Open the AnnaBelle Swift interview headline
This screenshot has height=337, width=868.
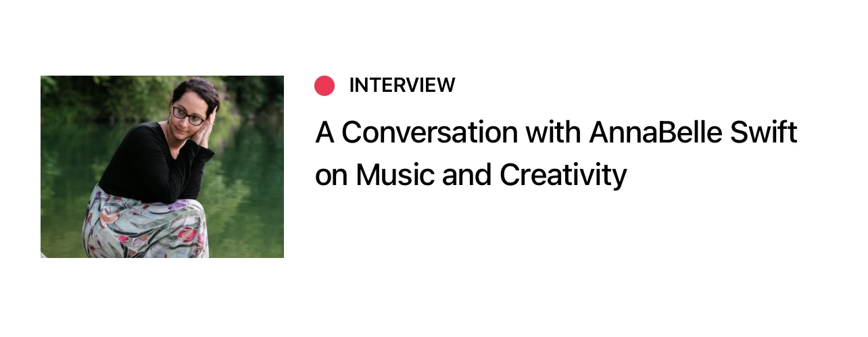[x=556, y=154]
